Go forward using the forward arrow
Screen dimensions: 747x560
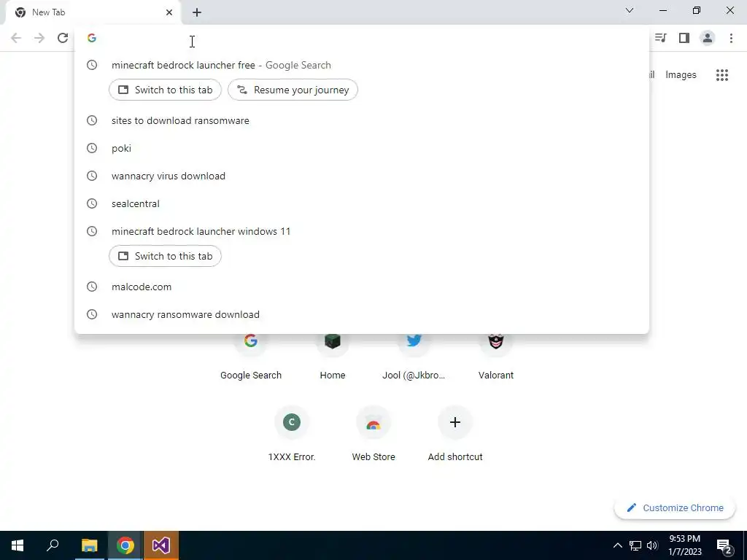[39, 38]
